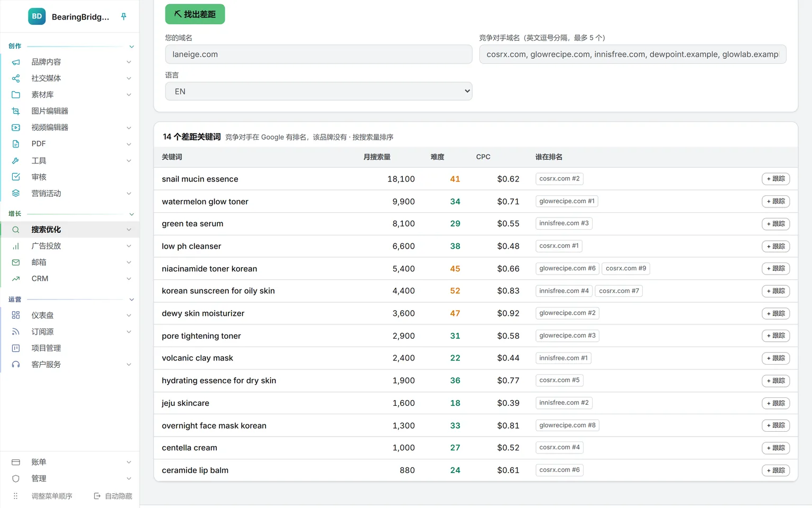Screen dimensions: 812x508
Task: Click the 月搜索量 column header
Action: [x=377, y=157]
